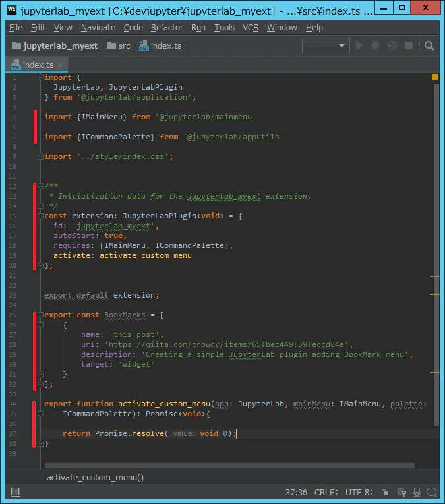The image size is (445, 504).
Task: Click the Hector inspector icon in status bar
Action: click(x=417, y=492)
